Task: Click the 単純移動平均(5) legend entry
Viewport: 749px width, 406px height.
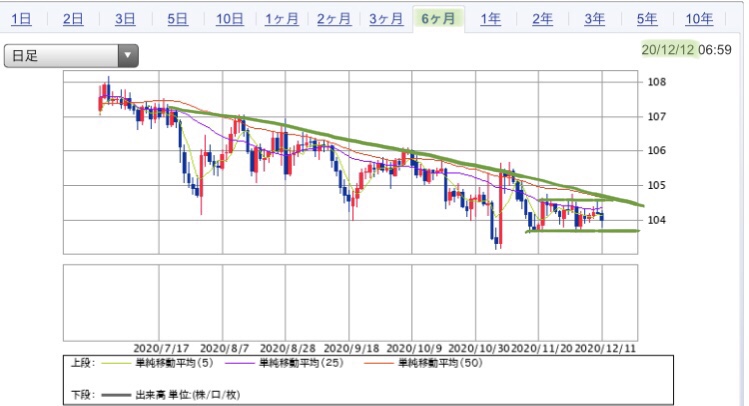Action: (x=174, y=363)
